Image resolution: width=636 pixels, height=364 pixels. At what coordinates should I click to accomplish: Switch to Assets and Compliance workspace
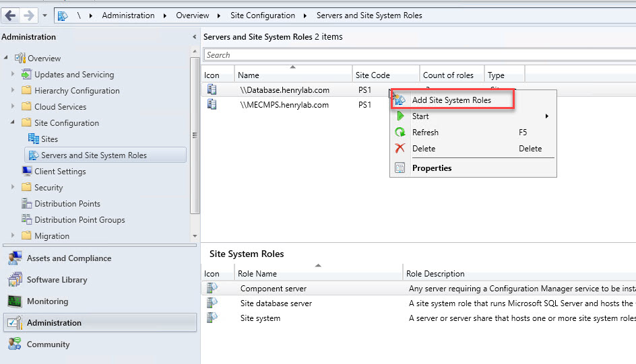[69, 258]
